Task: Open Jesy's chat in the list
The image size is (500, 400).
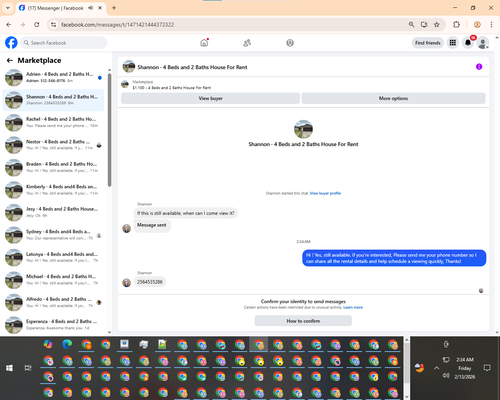Action: click(53, 212)
